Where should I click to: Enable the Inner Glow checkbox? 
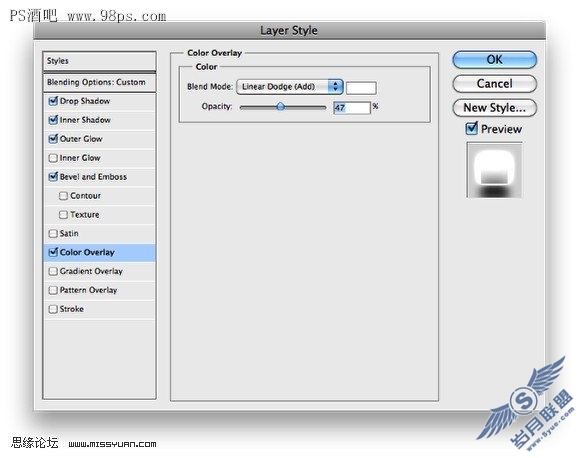click(53, 158)
